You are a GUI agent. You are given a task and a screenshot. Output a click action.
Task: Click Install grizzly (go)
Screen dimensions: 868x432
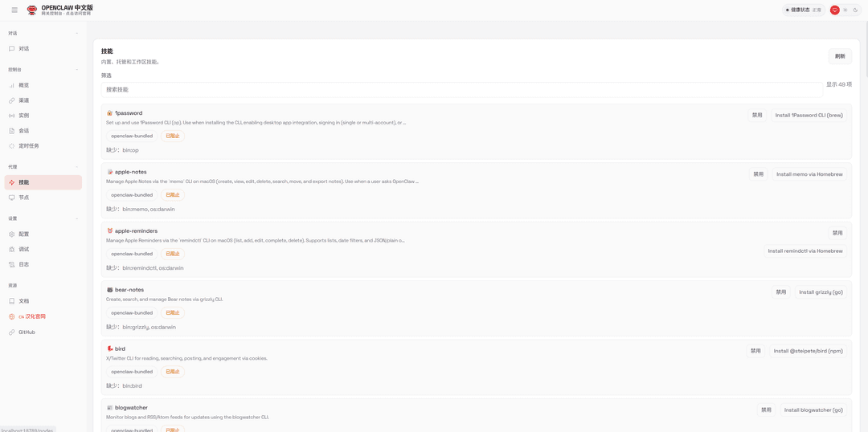(x=821, y=292)
